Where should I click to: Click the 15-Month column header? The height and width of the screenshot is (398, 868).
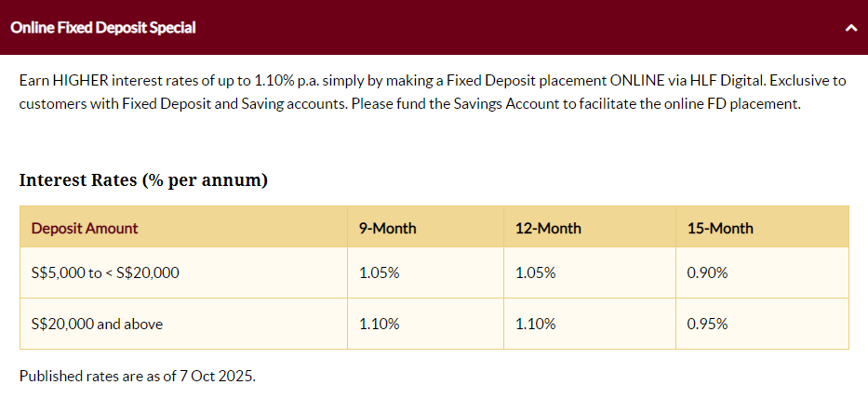click(720, 228)
